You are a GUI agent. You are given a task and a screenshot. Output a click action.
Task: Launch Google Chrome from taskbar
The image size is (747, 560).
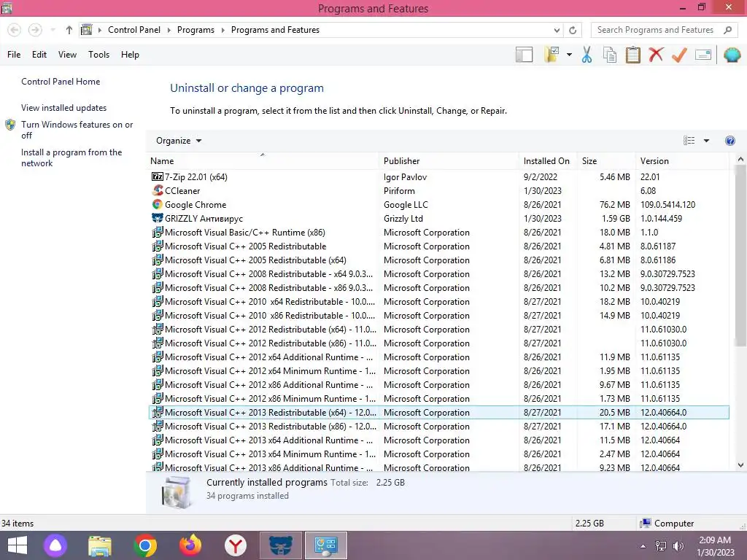145,545
